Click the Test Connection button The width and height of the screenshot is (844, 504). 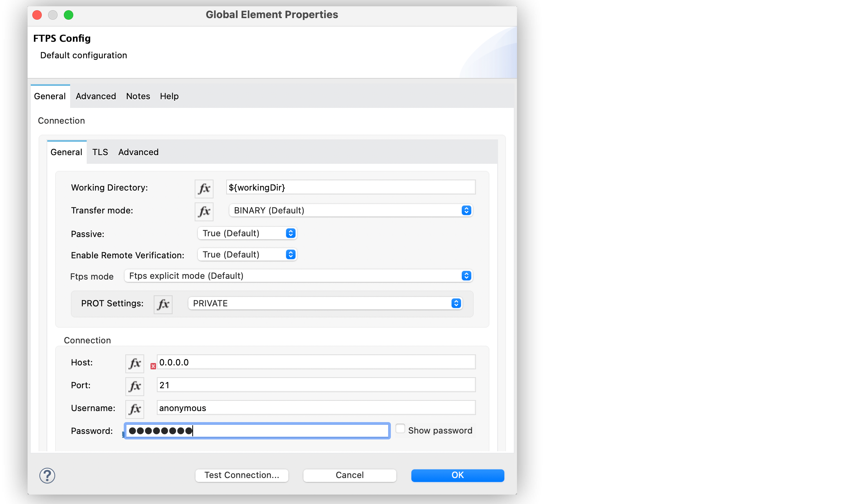point(242,474)
